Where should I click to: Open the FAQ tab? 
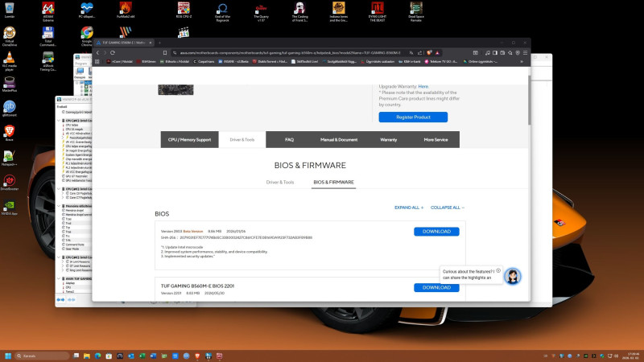click(289, 139)
